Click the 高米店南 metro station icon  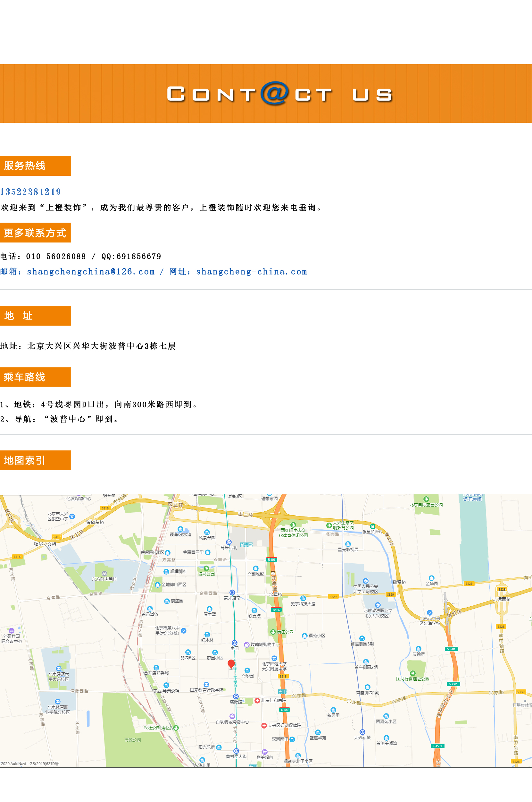[x=232, y=593]
